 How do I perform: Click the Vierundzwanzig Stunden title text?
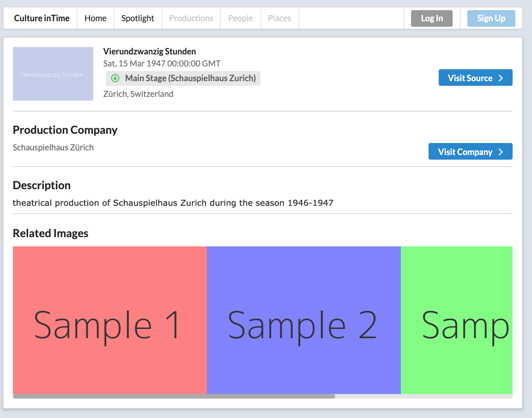pos(150,52)
